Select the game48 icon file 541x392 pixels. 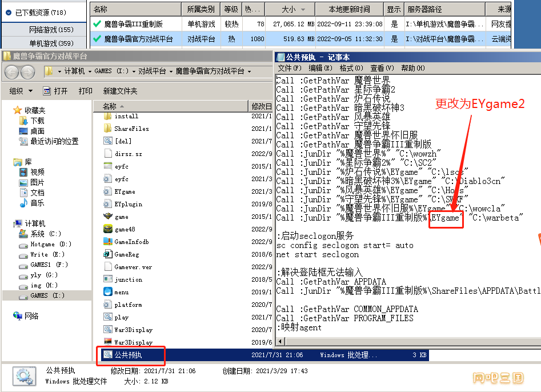point(107,229)
